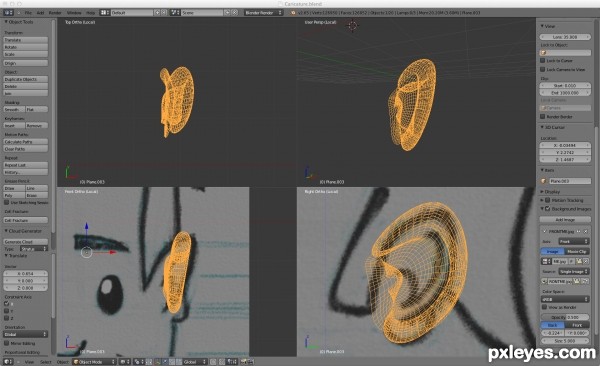The height and width of the screenshot is (366, 600).
Task: Open the Blender Render engine dropdown
Action: coord(263,13)
